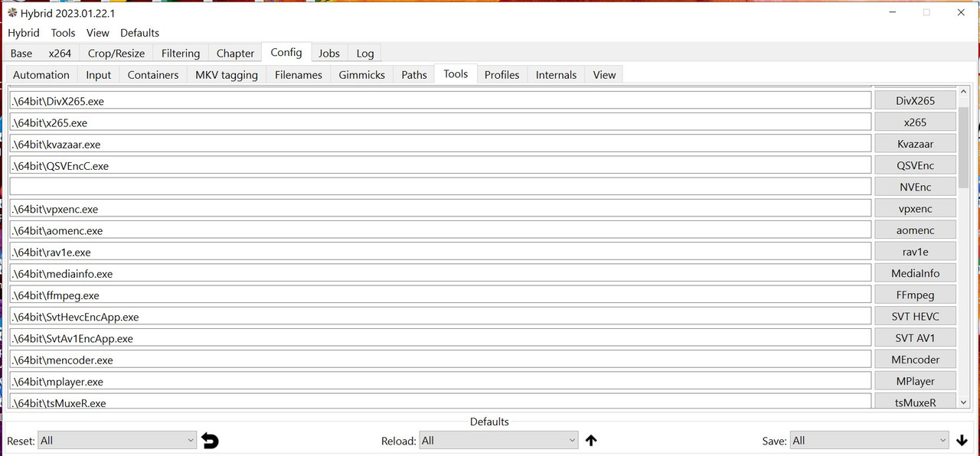The width and height of the screenshot is (980, 456).
Task: Click the mplayer.exe path field
Action: (x=440, y=381)
